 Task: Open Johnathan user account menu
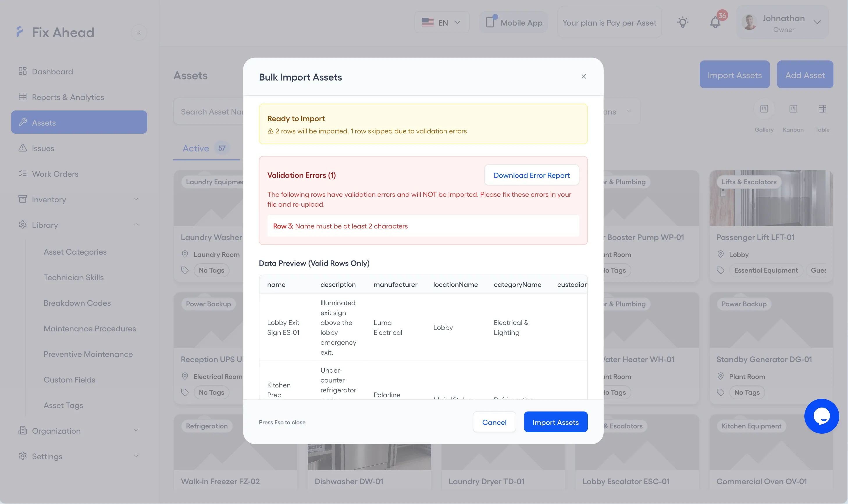pyautogui.click(x=783, y=22)
